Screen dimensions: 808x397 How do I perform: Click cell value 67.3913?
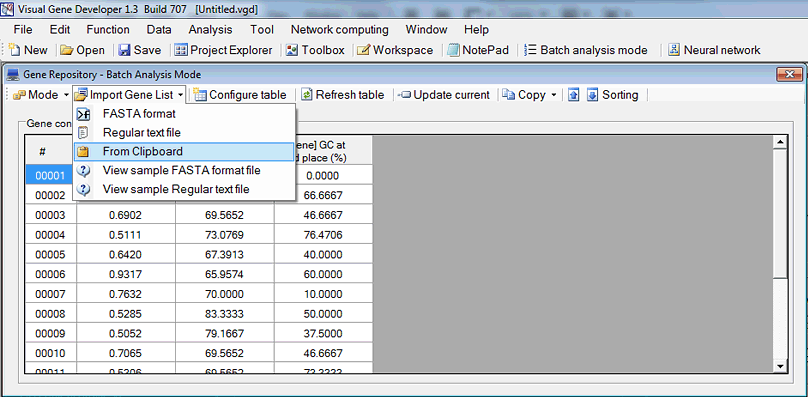tap(224, 255)
